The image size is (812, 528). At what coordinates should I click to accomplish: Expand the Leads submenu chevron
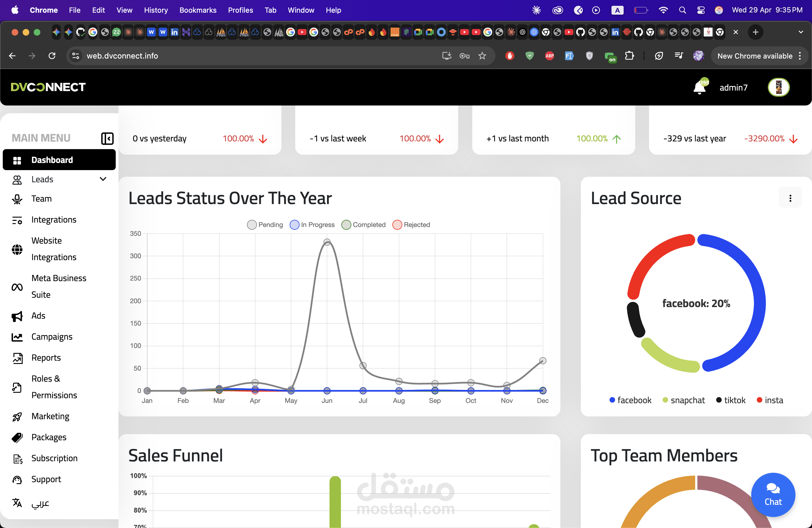coord(103,179)
